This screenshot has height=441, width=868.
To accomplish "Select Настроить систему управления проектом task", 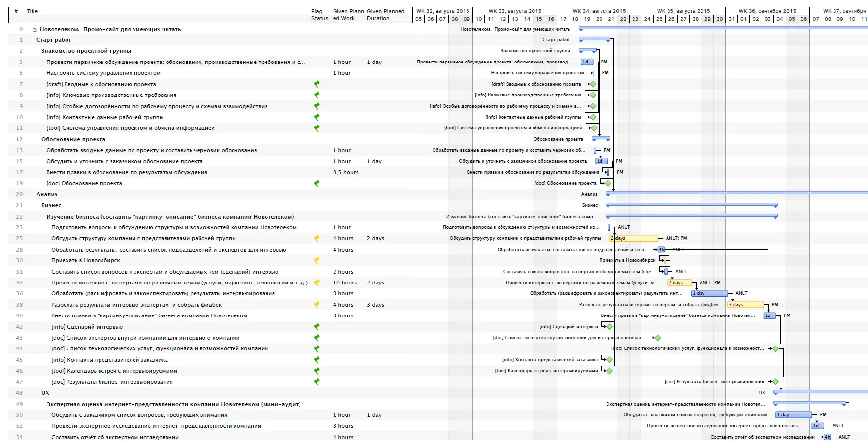I will point(103,73).
